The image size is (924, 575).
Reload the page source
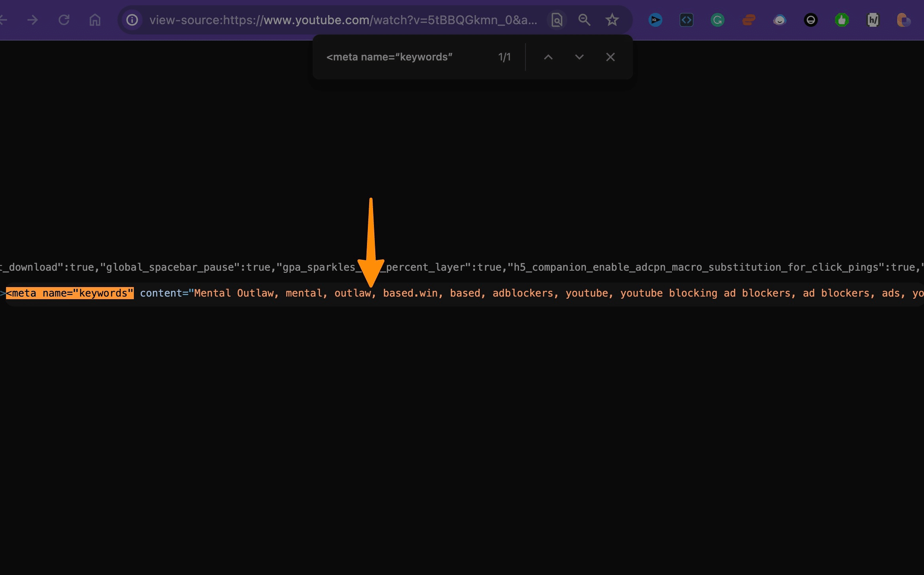pyautogui.click(x=64, y=20)
